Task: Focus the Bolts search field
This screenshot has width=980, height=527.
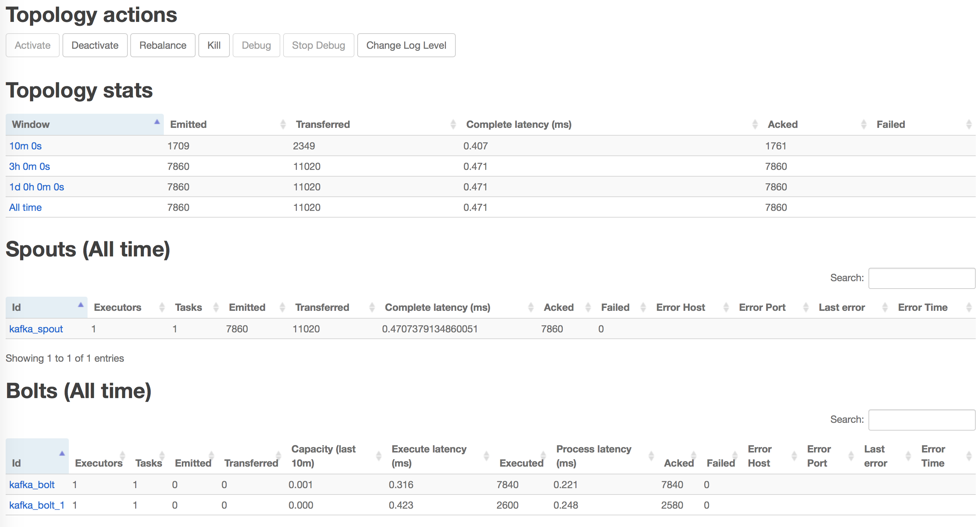Action: click(921, 420)
